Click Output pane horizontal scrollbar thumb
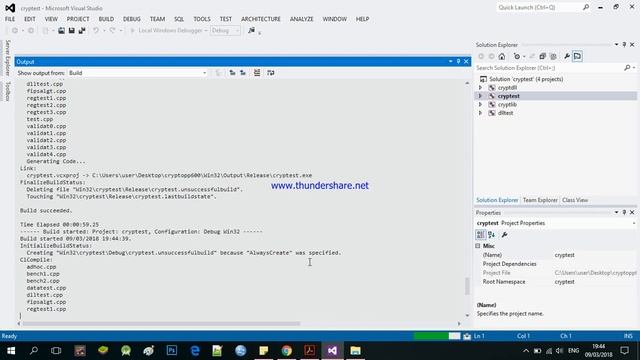Screen dimensions: 640x360 (x=161, y=324)
